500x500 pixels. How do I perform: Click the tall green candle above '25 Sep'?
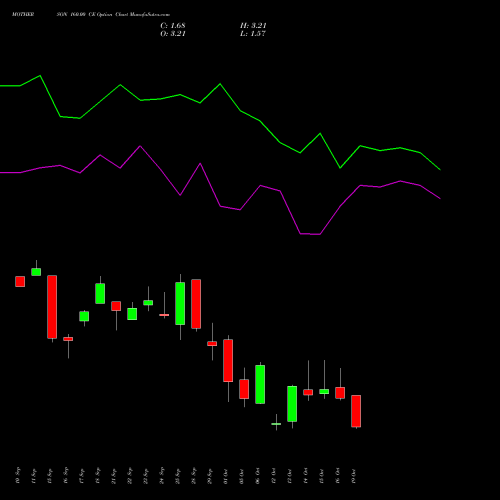(x=180, y=303)
